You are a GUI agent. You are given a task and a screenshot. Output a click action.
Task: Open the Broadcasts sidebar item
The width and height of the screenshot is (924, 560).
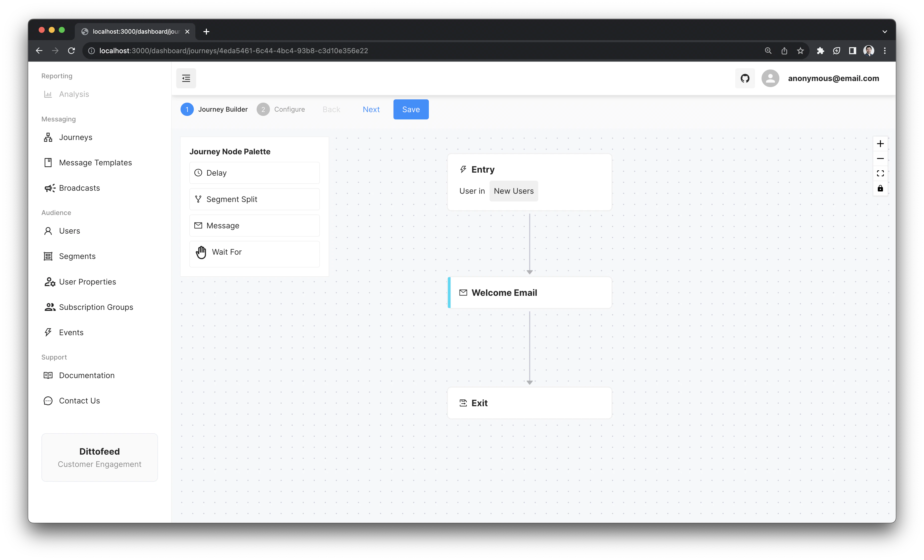click(79, 188)
